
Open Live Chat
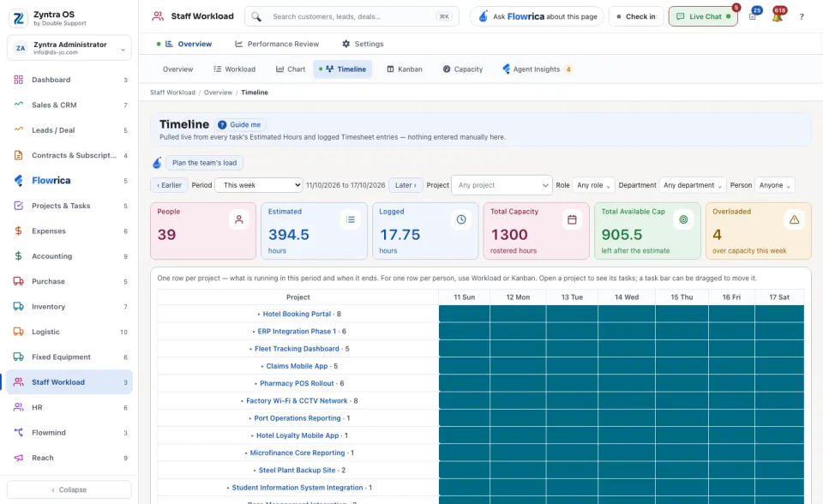(x=703, y=16)
